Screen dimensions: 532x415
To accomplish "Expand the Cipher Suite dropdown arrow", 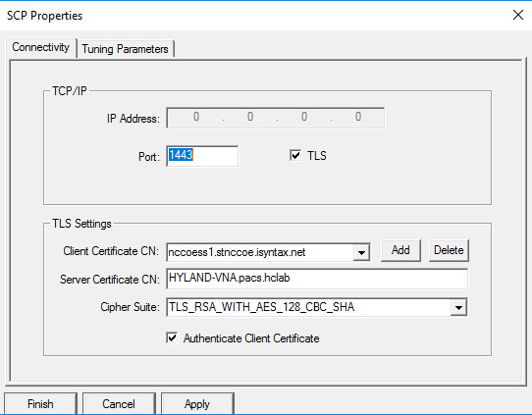I will [x=458, y=307].
